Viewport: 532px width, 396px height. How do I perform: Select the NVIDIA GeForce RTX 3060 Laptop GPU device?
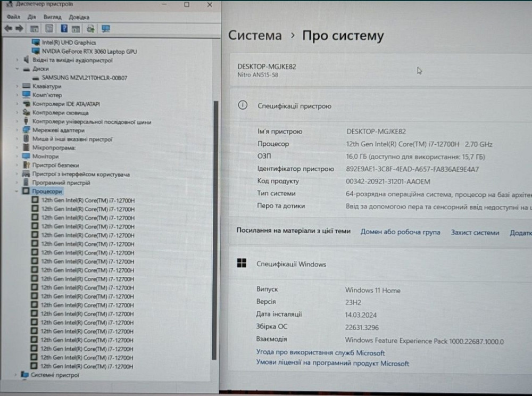pos(89,51)
